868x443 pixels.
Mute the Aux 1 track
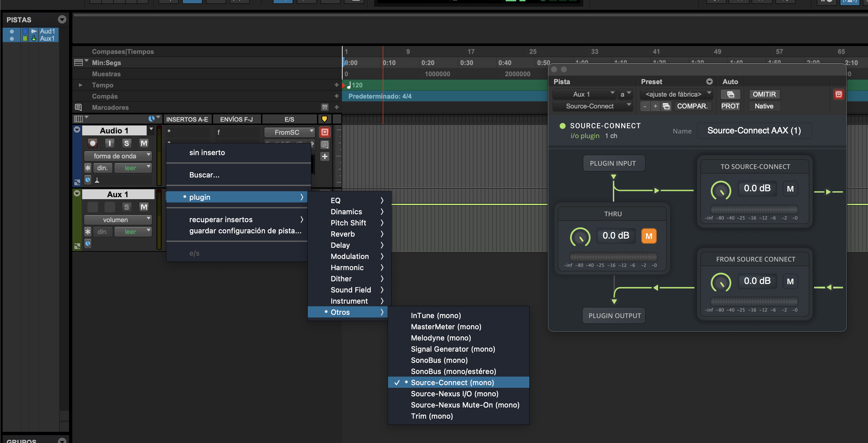pos(144,207)
